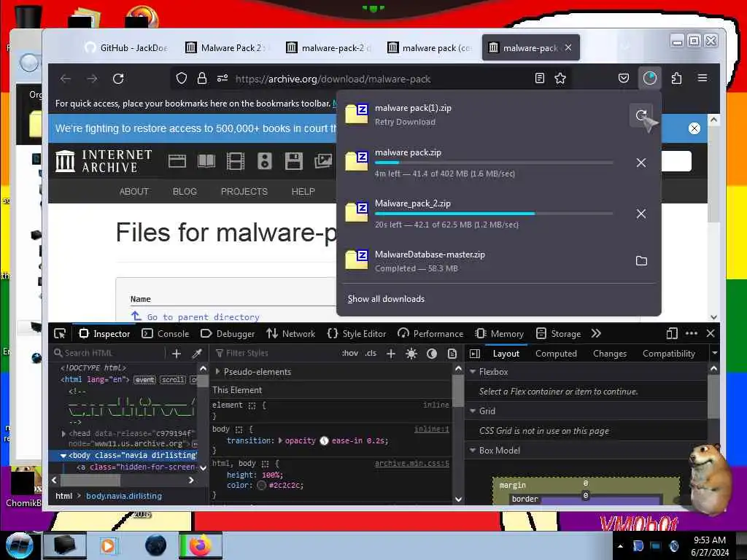Open Archive video film icon
Viewport: 747px width, 560px height.
coord(236,161)
